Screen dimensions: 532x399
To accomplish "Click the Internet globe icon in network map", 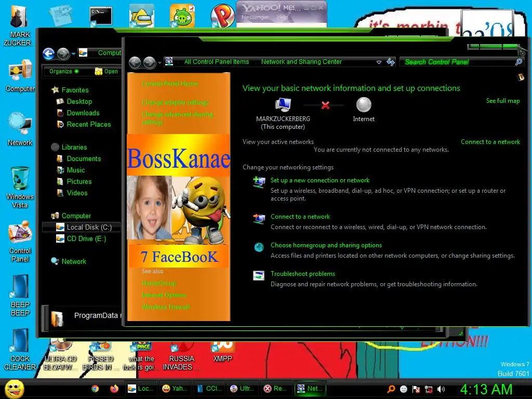I will (x=364, y=104).
